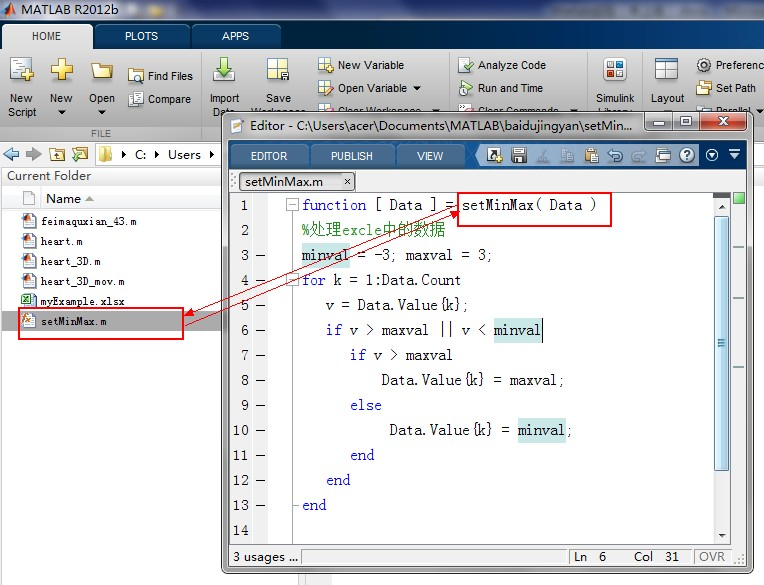Screen dimensions: 764x585
Task: Sort by Name column header
Action: (69, 199)
